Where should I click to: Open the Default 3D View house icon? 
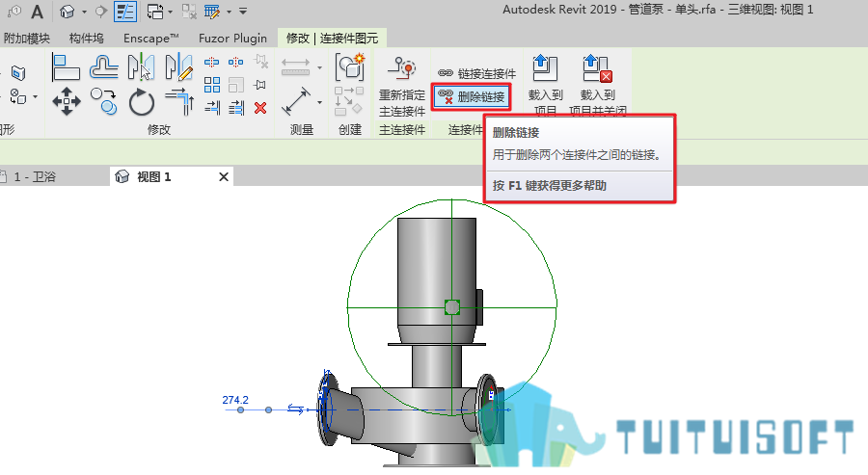67,11
